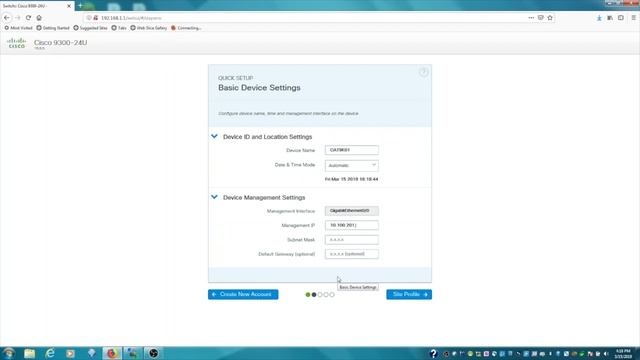640x360 pixels.
Task: Open the Firefox hamburger menu
Action: coord(633,18)
